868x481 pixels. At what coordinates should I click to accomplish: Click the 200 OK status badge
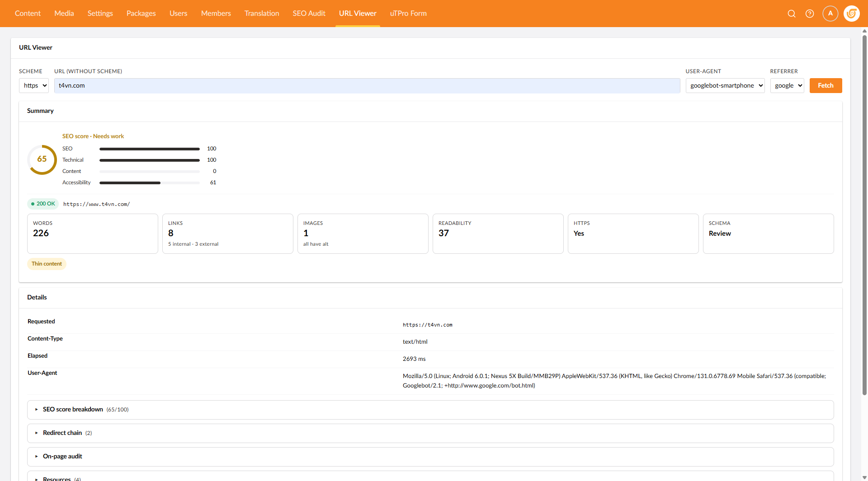click(x=43, y=204)
